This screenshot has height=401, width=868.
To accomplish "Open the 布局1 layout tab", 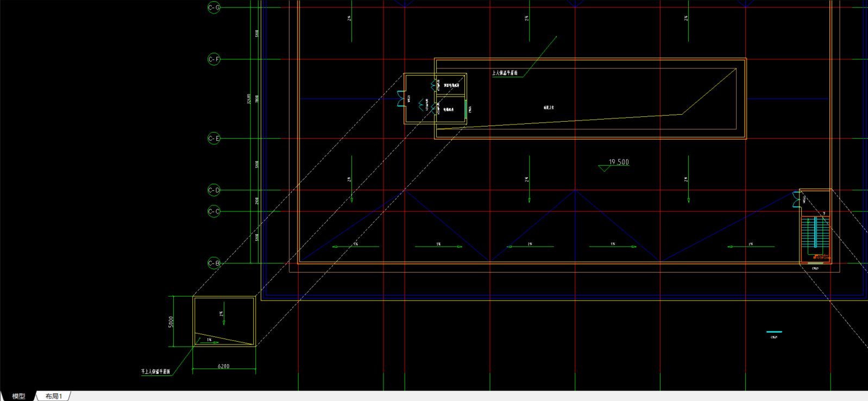I will pos(54,396).
